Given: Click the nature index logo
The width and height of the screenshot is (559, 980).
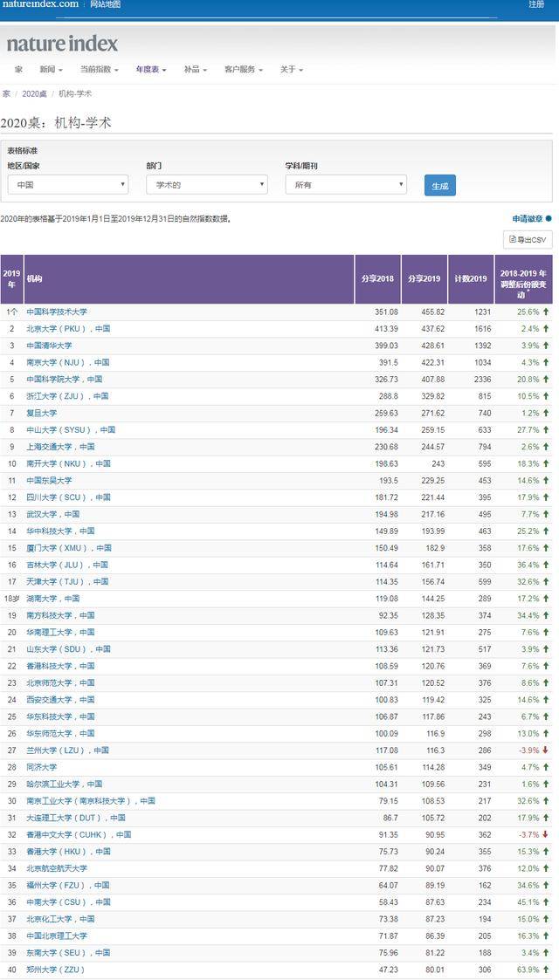Looking at the screenshot, I should [62, 44].
